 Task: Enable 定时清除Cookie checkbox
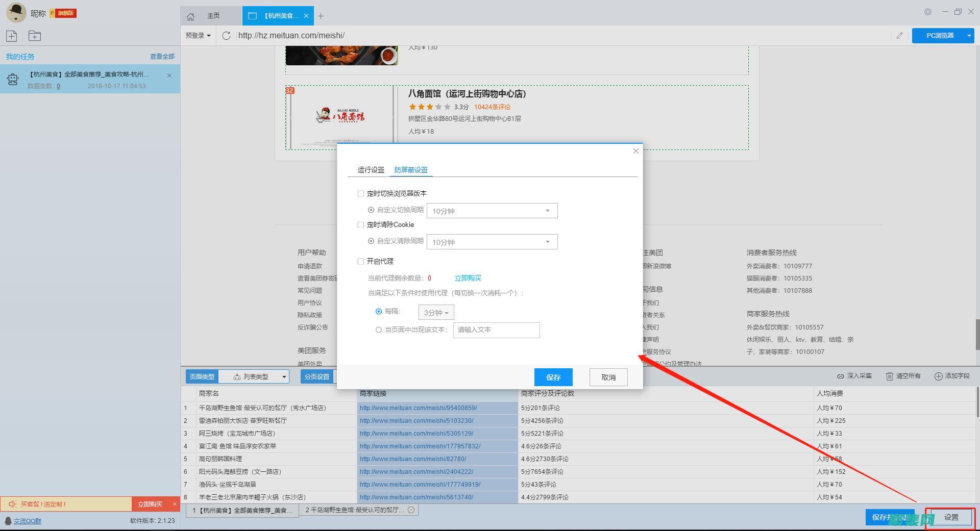point(361,224)
